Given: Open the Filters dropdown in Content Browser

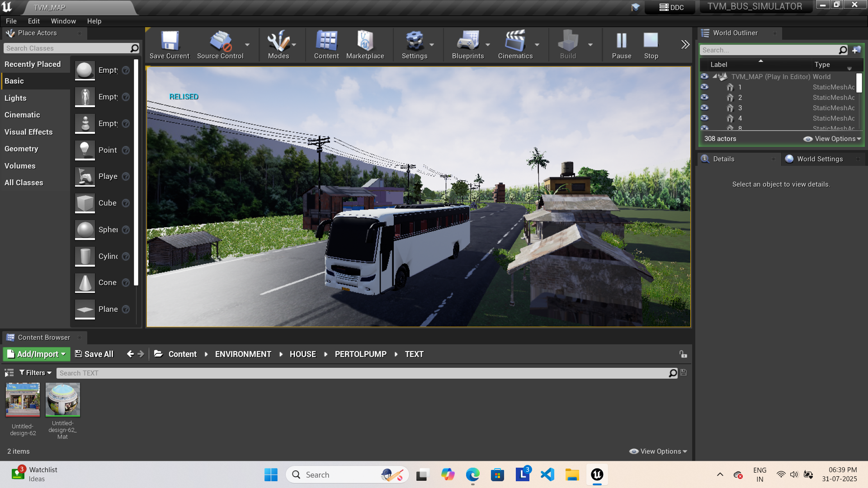Looking at the screenshot, I should tap(35, 372).
